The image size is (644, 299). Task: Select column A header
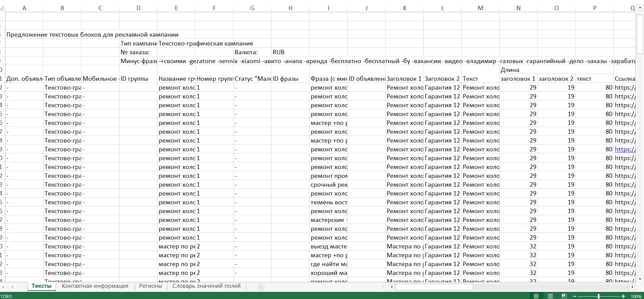point(24,8)
